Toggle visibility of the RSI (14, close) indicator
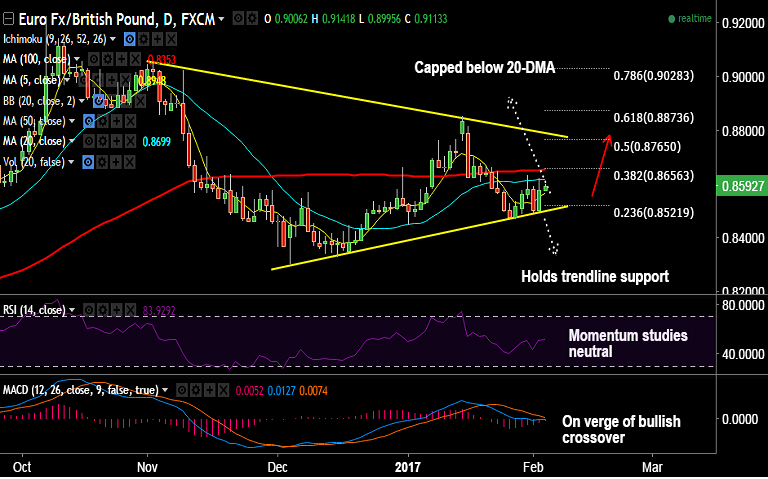This screenshot has height=479, width=768. click(x=89, y=310)
